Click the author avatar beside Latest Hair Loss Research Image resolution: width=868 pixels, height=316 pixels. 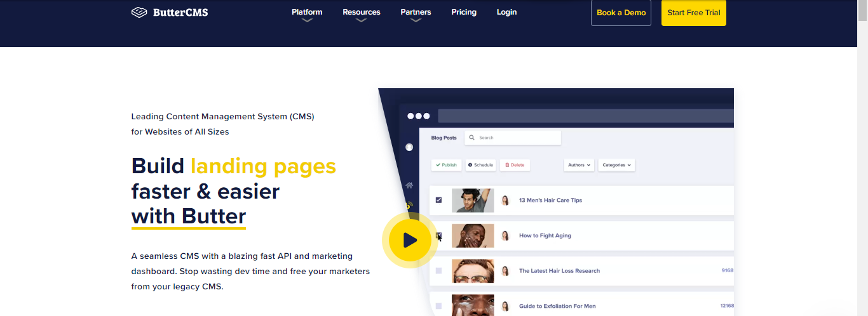pyautogui.click(x=506, y=271)
